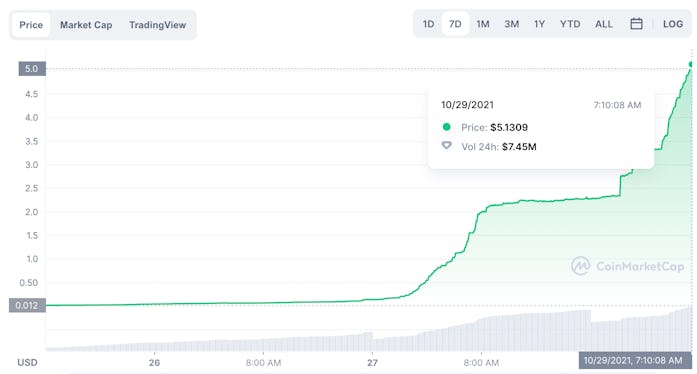Viewport: 697px width, 374px height.
Task: Toggle LOG scale for the chart
Action: tap(673, 24)
